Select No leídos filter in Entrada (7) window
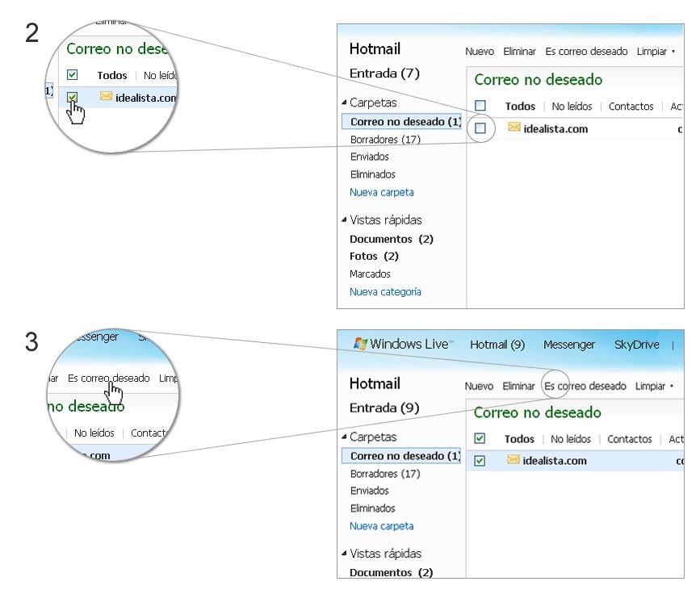The width and height of the screenshot is (700, 594). (x=572, y=107)
